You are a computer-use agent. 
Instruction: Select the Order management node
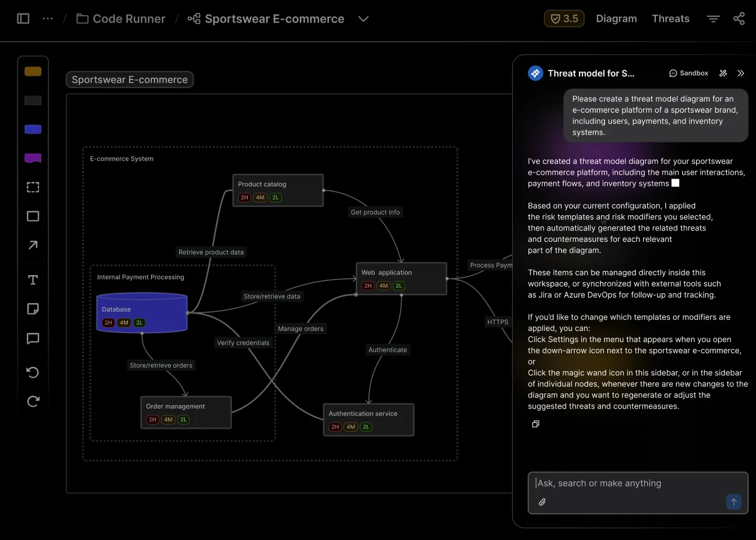click(186, 413)
